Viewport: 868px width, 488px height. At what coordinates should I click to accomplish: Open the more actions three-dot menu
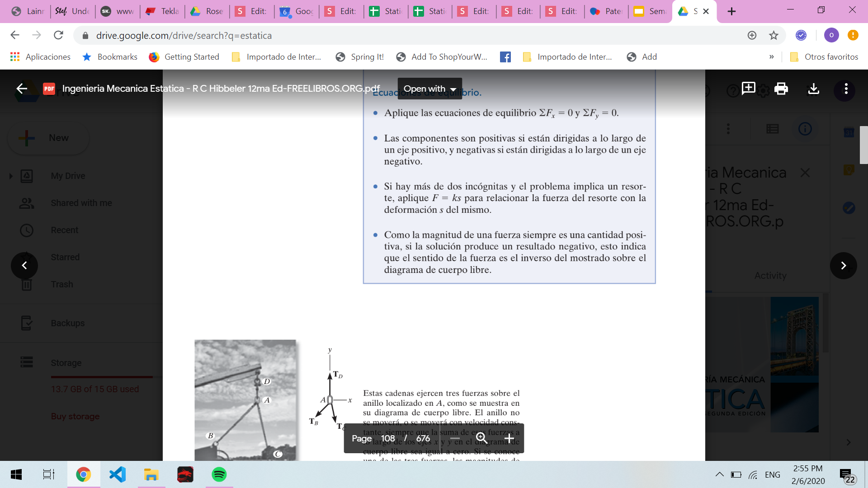[846, 89]
